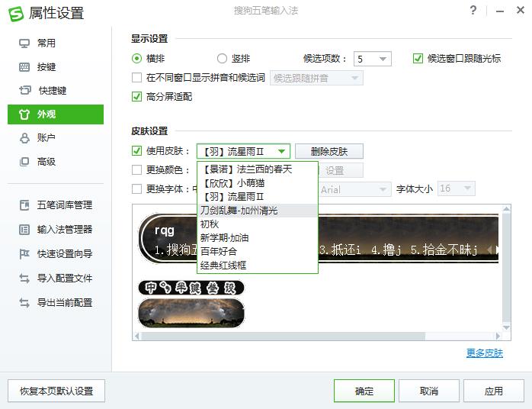The height and width of the screenshot is (409, 532).
Task: Click the 应用 button
Action: 494,391
